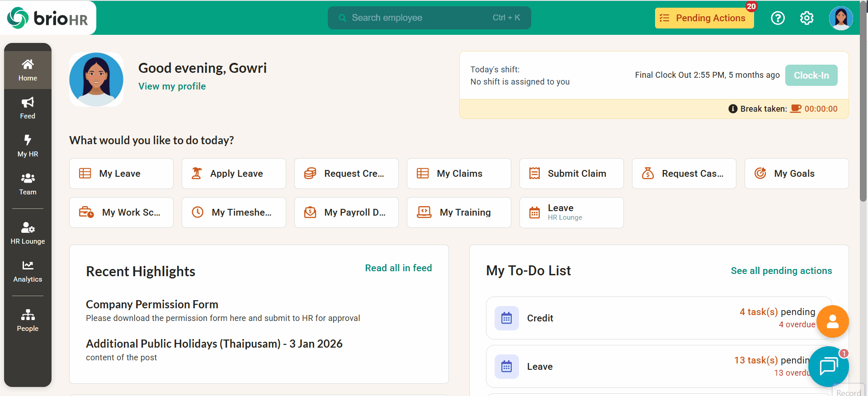Open Company Permission Form highlight
Screen dimensions: 868x396
[x=152, y=305]
